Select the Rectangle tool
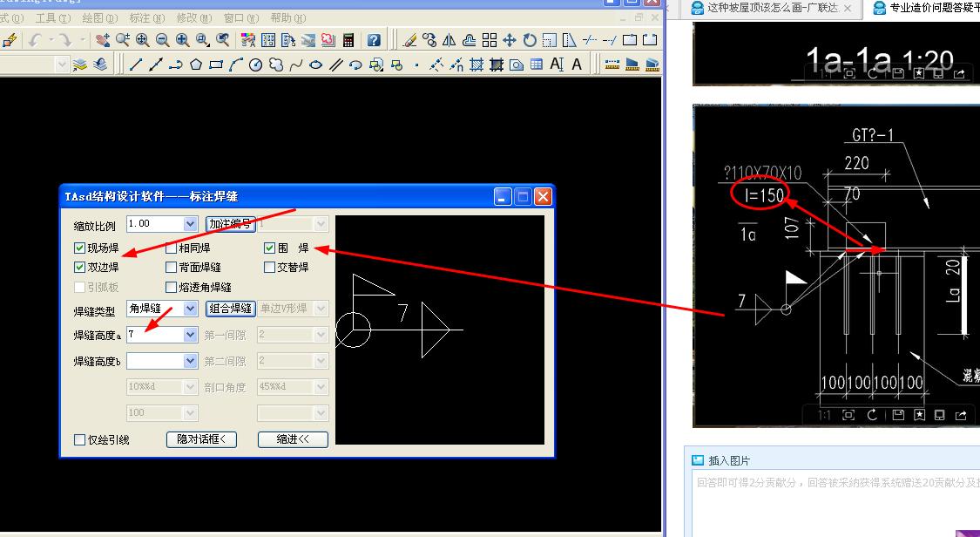Screen dimensions: 980x537 click(x=216, y=65)
